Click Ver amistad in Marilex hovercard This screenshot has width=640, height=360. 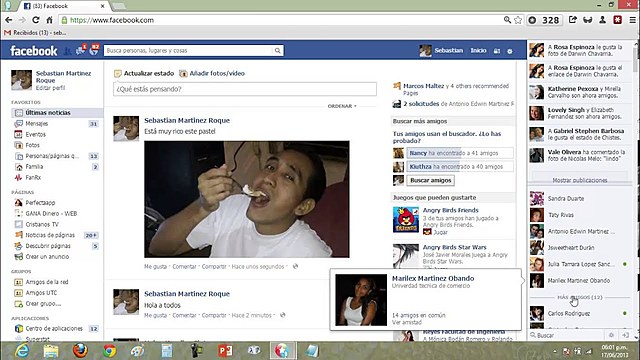click(407, 322)
